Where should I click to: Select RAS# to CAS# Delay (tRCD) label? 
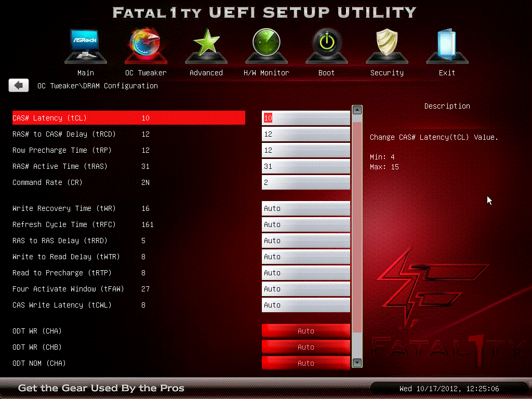(64, 134)
